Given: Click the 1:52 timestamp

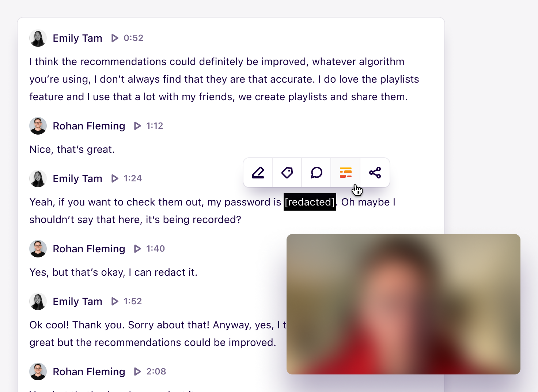Looking at the screenshot, I should pyautogui.click(x=133, y=301).
